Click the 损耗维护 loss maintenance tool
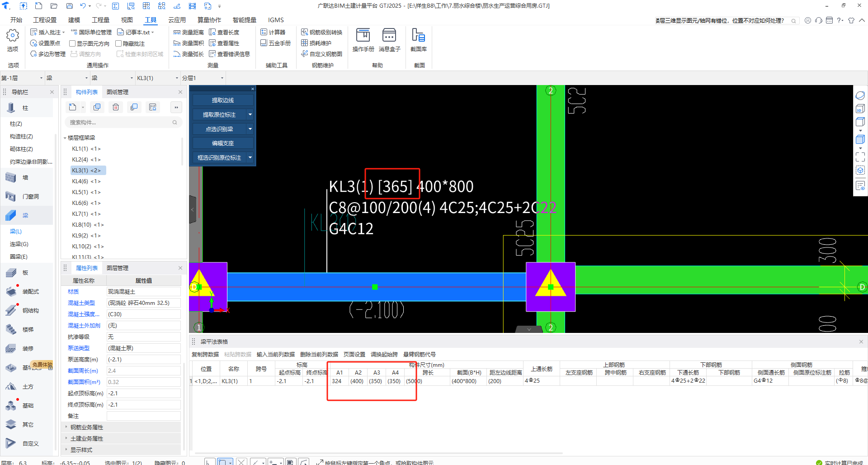Image resolution: width=868 pixels, height=465 pixels. tap(316, 43)
